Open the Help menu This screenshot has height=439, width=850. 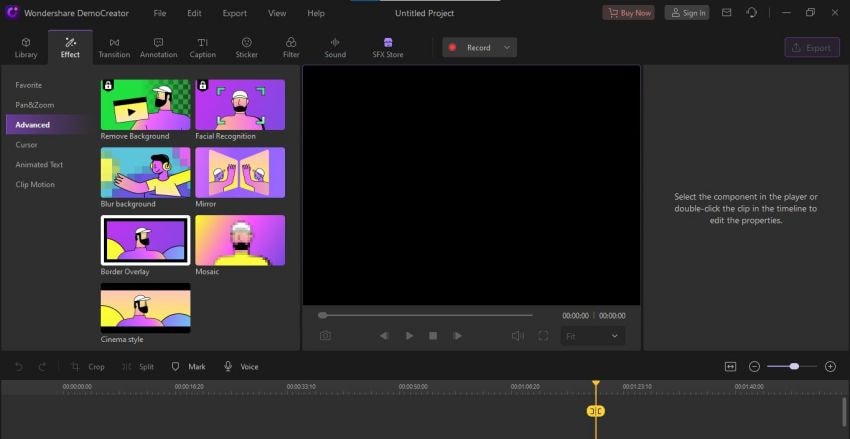pyautogui.click(x=316, y=13)
